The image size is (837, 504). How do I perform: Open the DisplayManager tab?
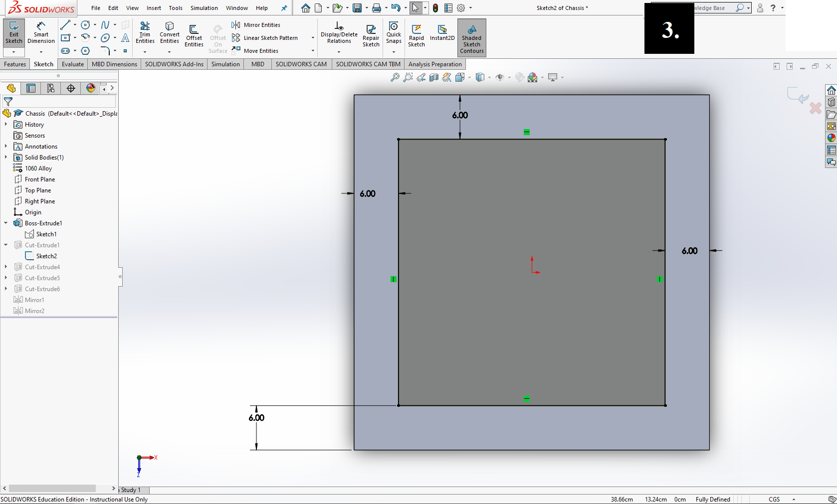91,88
